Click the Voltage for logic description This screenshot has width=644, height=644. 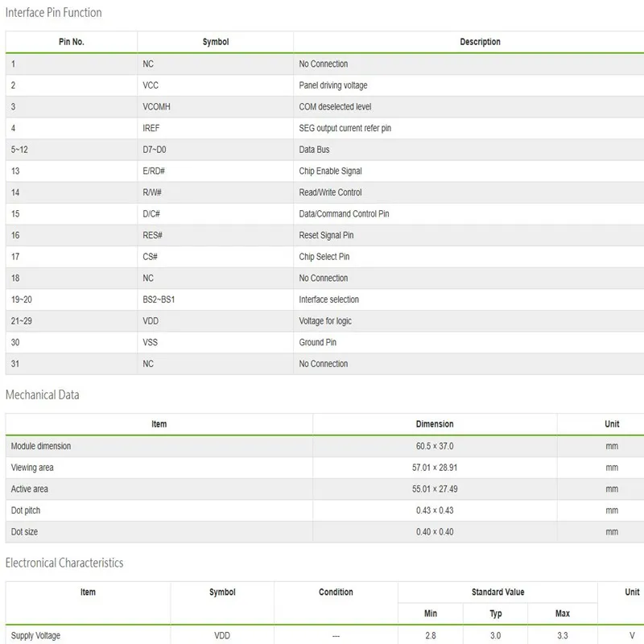click(x=325, y=321)
